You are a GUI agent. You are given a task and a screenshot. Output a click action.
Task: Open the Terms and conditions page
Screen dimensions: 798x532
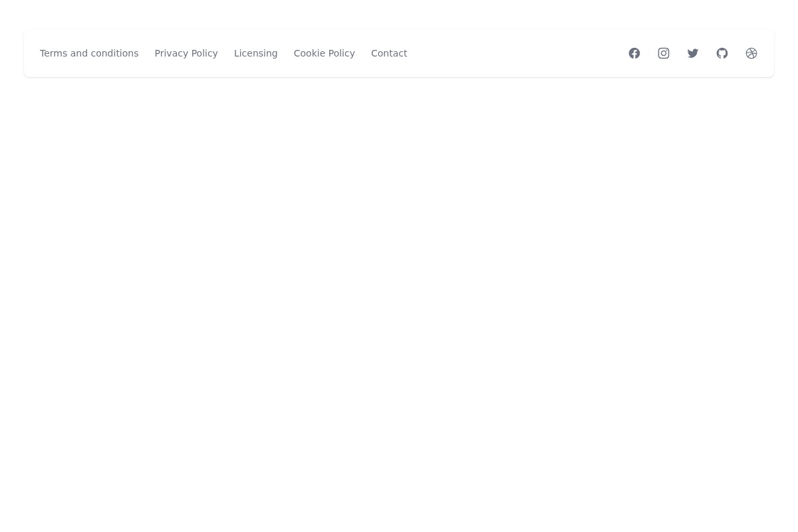89,53
